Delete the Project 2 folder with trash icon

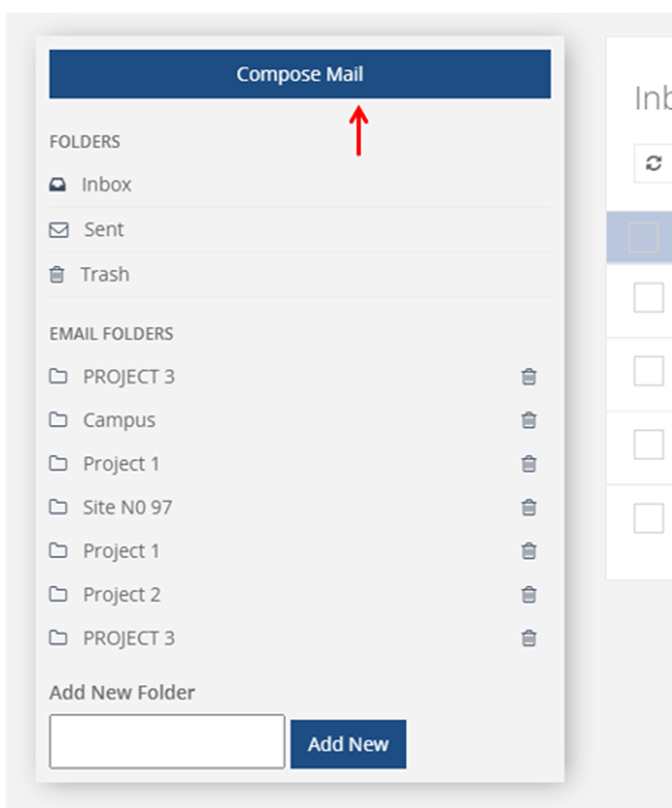[529, 594]
